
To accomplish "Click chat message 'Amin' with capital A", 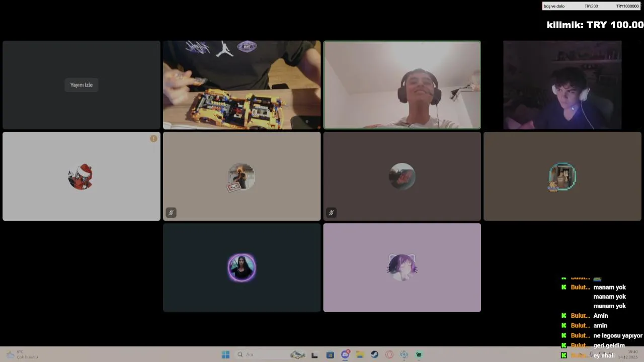I will [601, 316].
